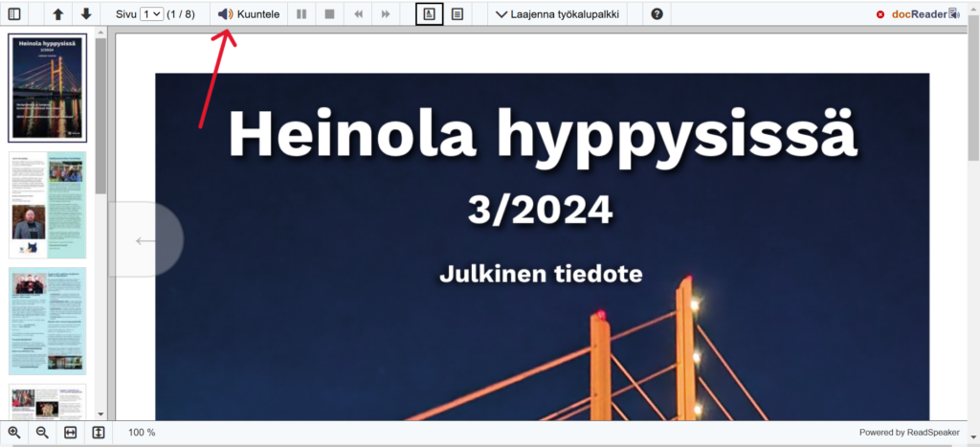
Task: Click the 100 % zoom level text
Action: (142, 433)
